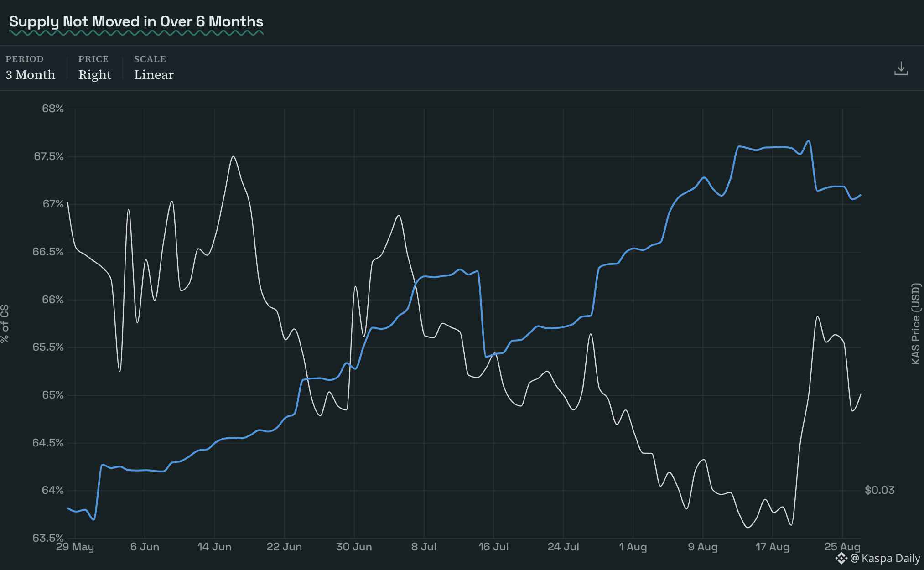
Task: Select the 63.5% y-axis label
Action: click(48, 538)
